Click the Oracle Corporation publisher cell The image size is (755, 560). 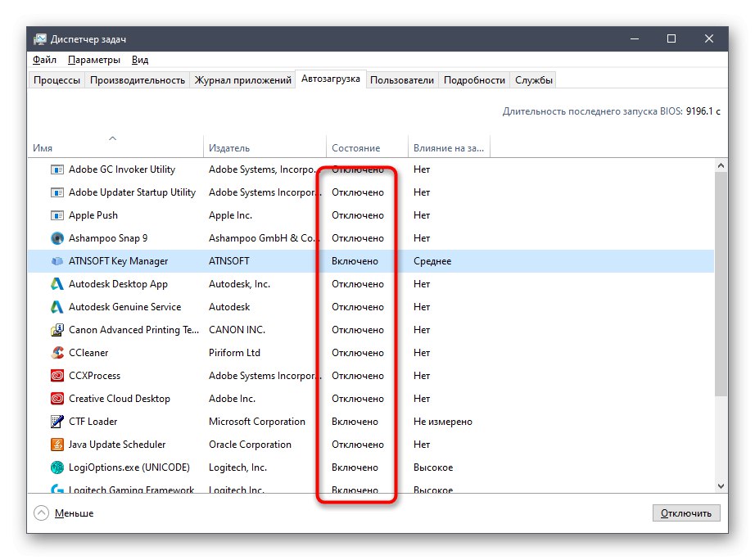pyautogui.click(x=250, y=445)
